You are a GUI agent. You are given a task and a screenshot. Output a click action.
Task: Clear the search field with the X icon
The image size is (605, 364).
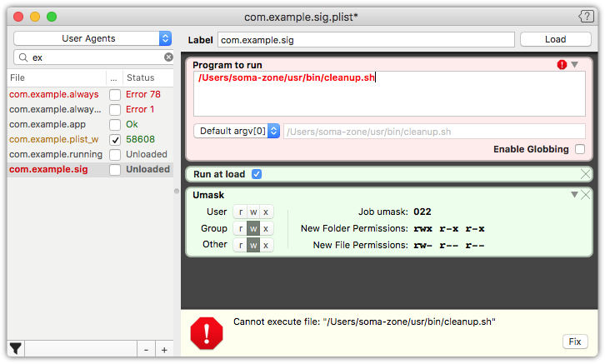tap(168, 57)
